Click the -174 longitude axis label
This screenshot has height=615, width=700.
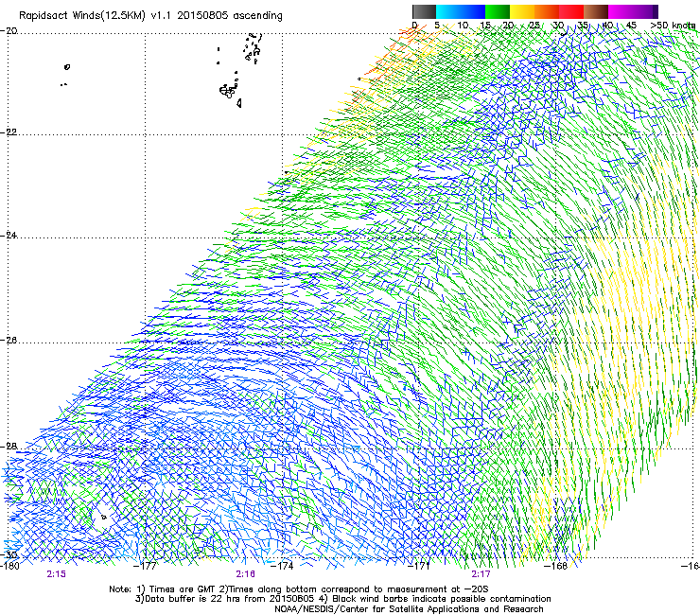pos(283,566)
